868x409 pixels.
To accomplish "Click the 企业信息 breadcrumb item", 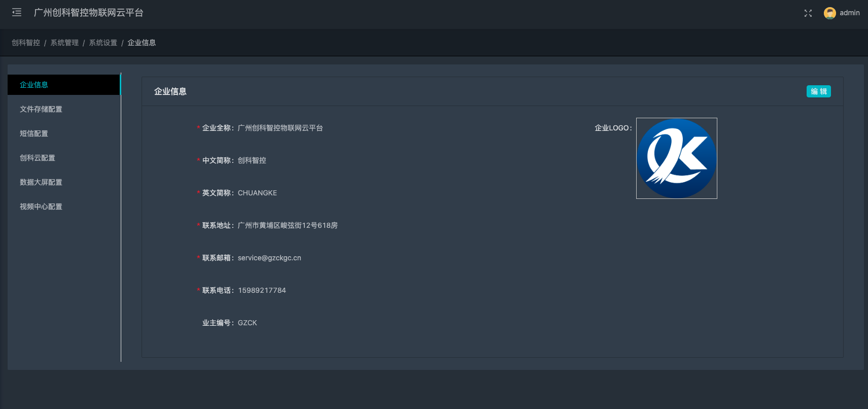I will [142, 43].
